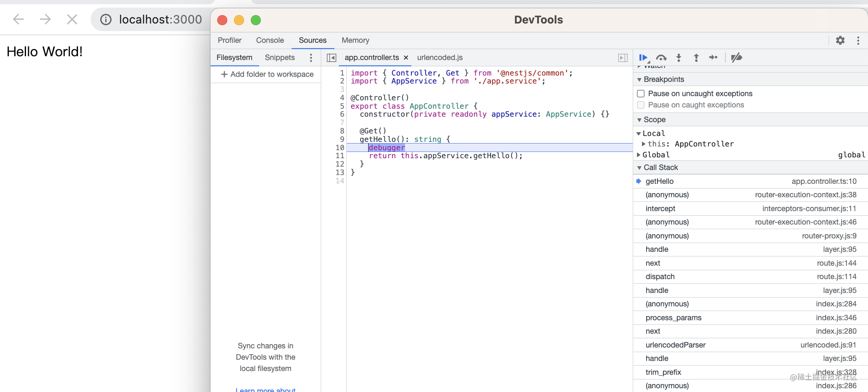
Task: Deactivate all breakpoints
Action: click(736, 58)
